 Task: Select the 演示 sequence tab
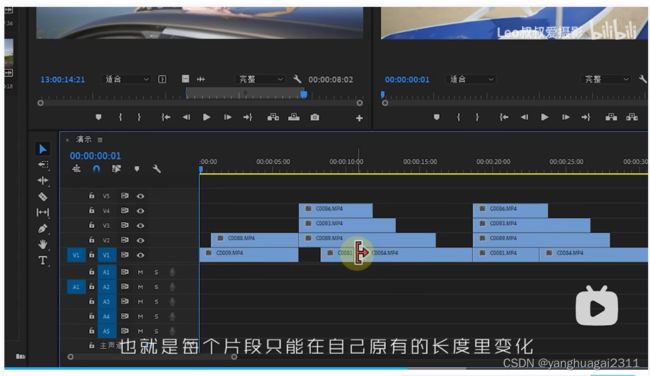[x=84, y=139]
